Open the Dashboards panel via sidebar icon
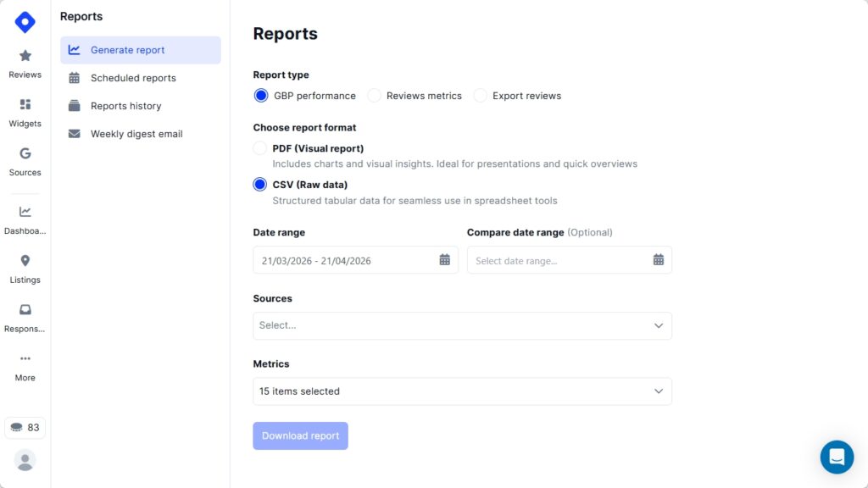This screenshot has width=868, height=488. 25,212
